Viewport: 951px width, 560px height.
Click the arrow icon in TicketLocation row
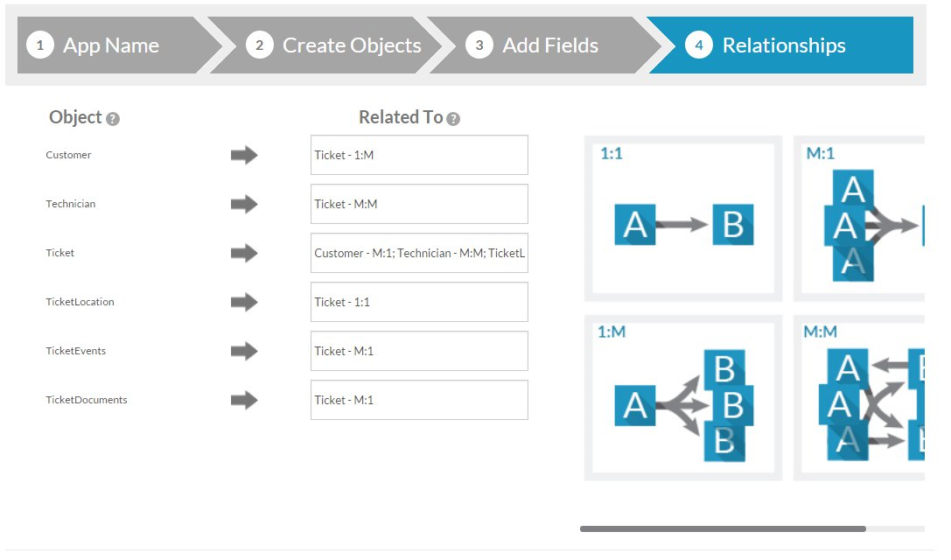[x=244, y=303]
